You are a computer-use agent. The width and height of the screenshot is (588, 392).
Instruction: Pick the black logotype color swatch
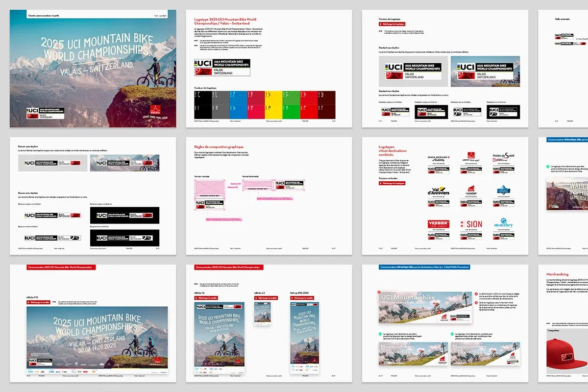point(203,104)
